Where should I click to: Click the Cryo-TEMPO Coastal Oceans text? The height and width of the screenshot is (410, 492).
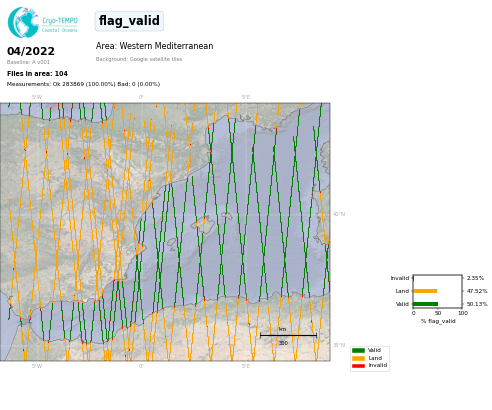pos(60,25)
